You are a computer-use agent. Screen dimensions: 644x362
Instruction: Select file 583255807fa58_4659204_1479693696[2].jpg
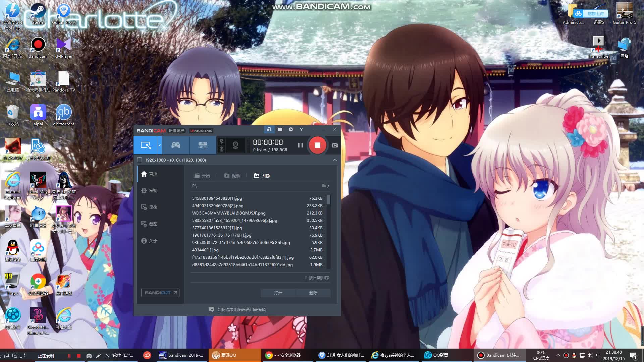pyautogui.click(x=257, y=220)
